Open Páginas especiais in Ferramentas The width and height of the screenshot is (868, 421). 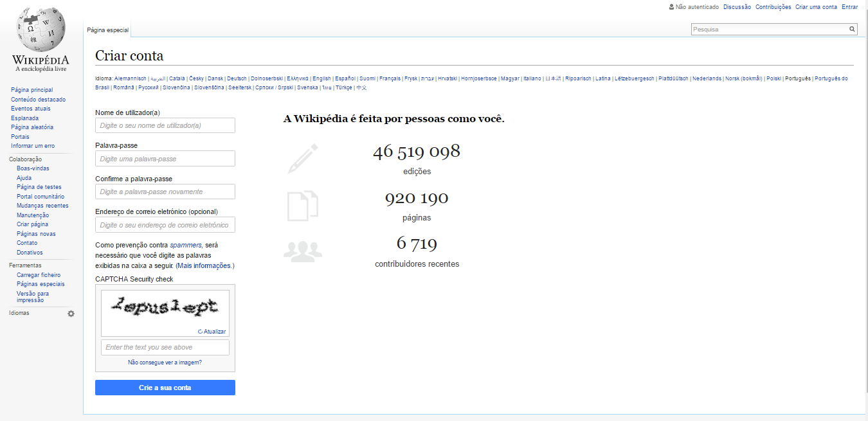click(41, 284)
